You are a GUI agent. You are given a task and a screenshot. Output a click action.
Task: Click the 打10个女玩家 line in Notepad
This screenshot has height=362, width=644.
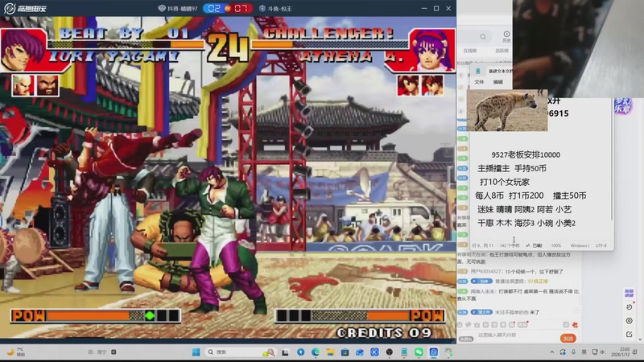point(505,182)
